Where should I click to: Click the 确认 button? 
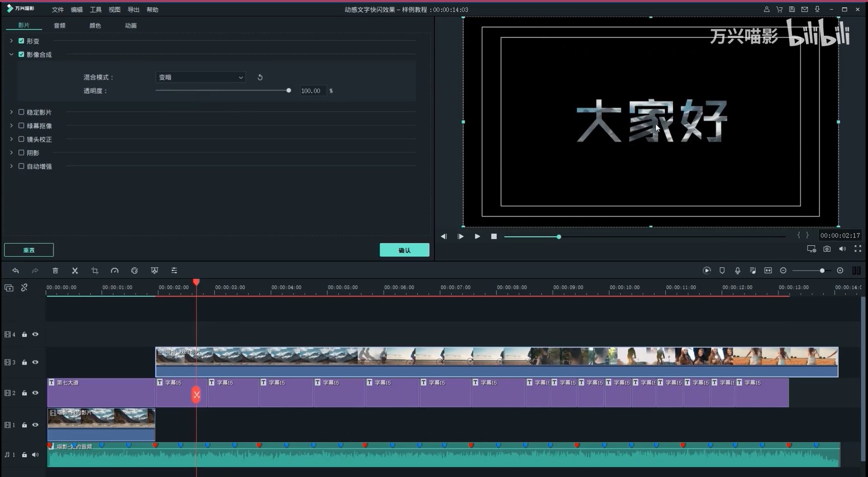point(404,250)
